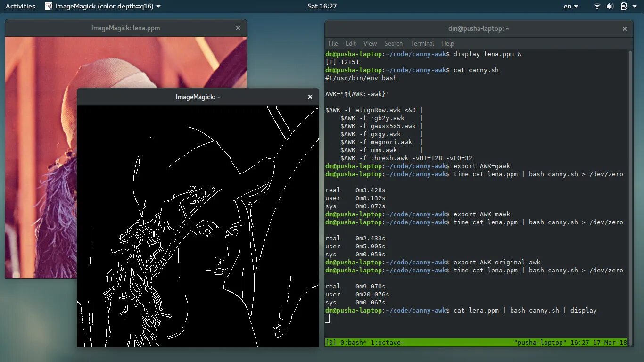The width and height of the screenshot is (644, 362).
Task: Click the 'real 0m9.070s' timing line
Action: point(355,287)
